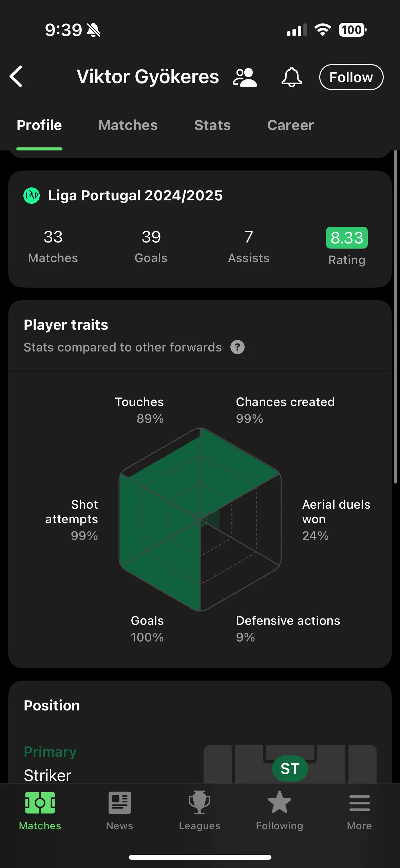The image size is (400, 868).
Task: Open the Liga Portugal league logo
Action: coord(32,196)
